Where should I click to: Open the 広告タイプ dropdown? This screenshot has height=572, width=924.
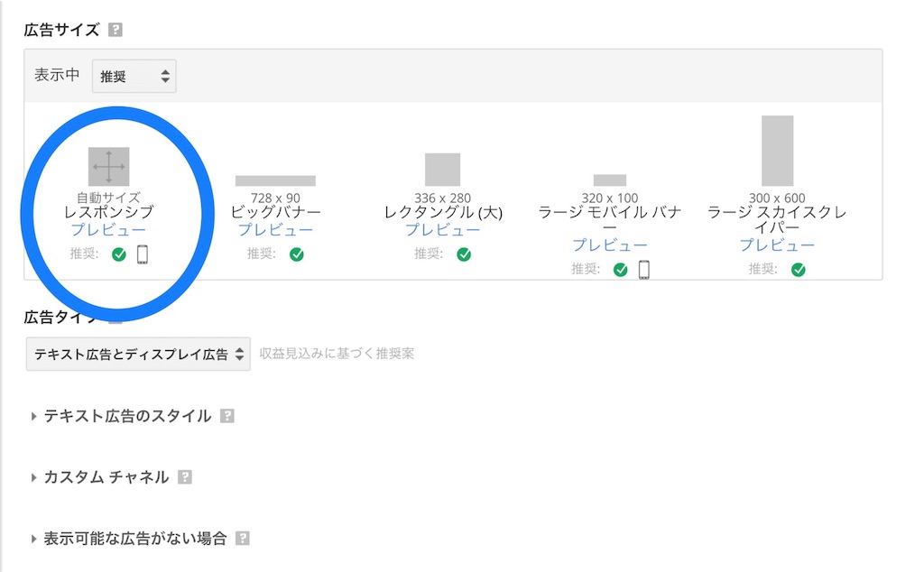click(x=138, y=353)
